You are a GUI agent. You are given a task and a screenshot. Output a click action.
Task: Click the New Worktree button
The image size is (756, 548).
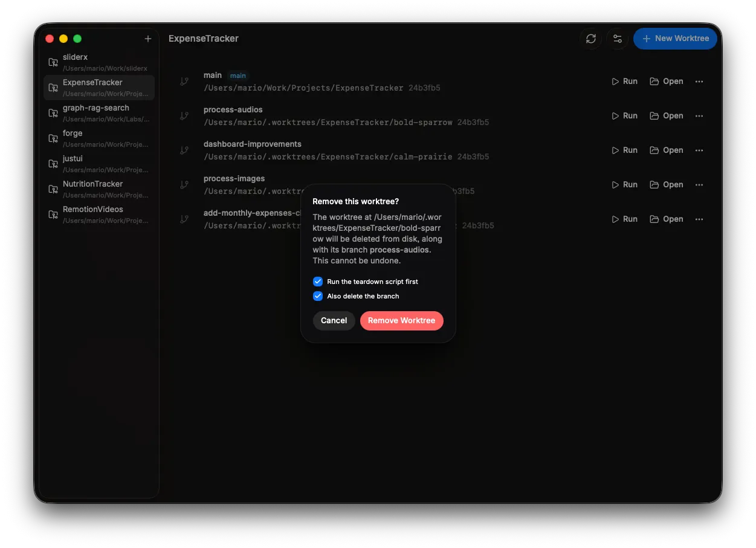click(x=675, y=39)
